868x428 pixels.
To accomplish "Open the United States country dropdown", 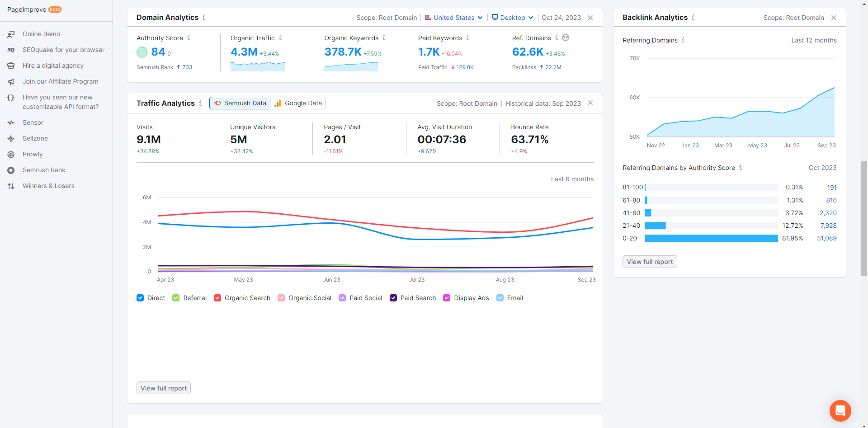I will (454, 18).
